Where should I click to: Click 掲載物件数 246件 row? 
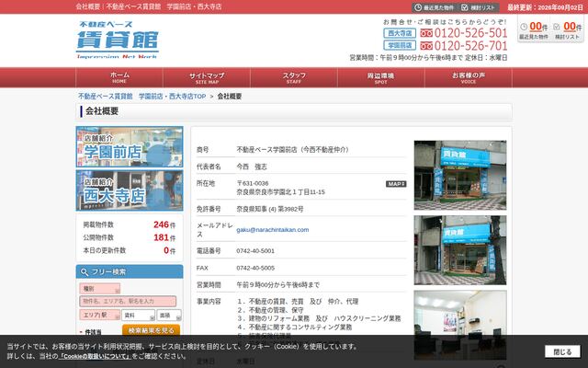click(x=130, y=224)
